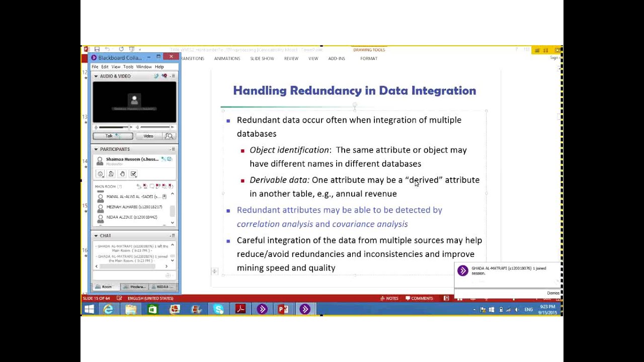Open Windows Store from taskbar
This screenshot has height=362, width=644.
coord(152,310)
